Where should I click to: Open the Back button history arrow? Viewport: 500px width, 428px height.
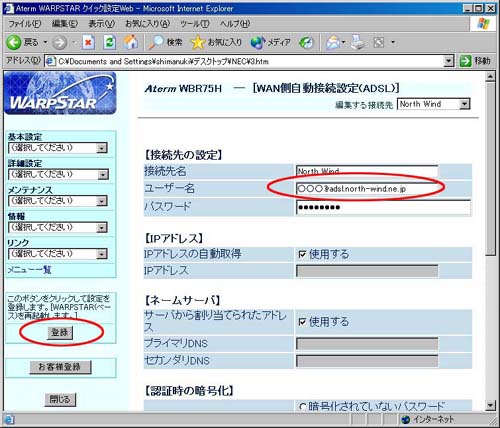(x=45, y=42)
